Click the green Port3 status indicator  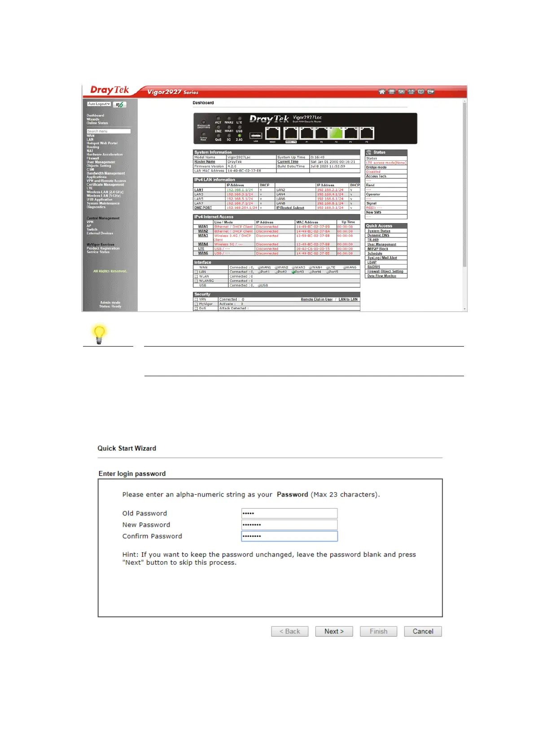pos(293,272)
